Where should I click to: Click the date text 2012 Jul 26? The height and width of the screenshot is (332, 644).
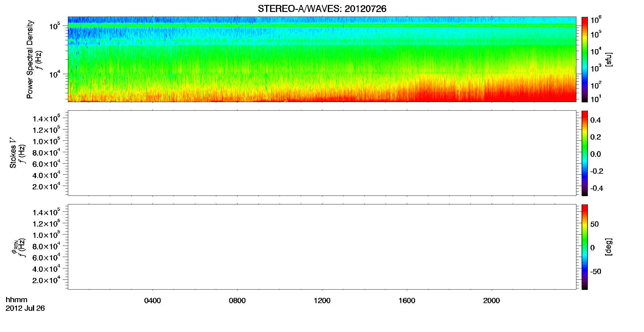click(25, 308)
